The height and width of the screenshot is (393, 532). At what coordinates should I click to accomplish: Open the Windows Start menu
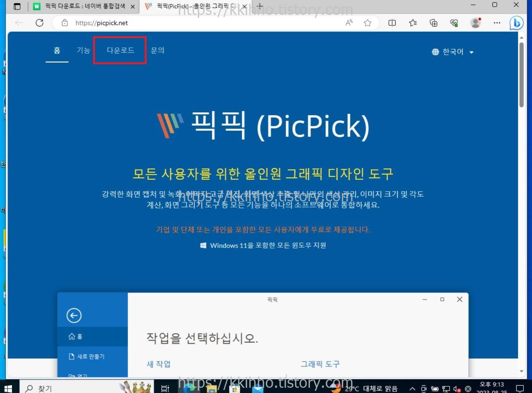(x=8, y=389)
